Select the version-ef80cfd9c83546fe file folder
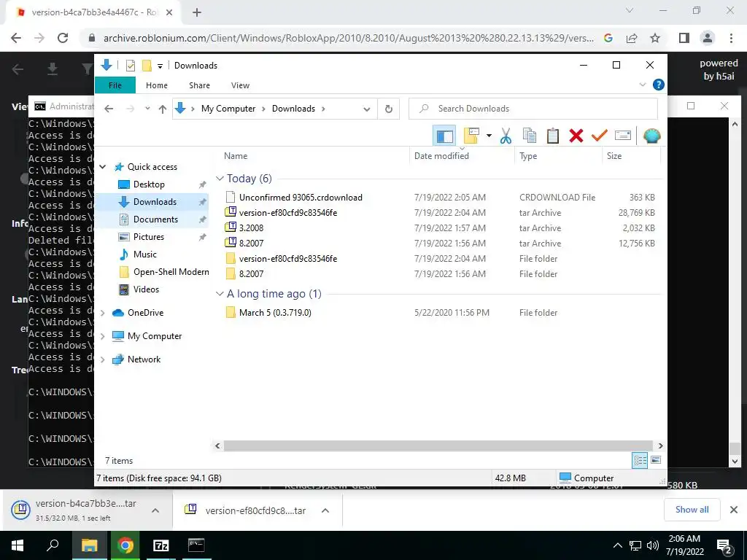Viewport: 747px width, 560px height. (x=287, y=259)
